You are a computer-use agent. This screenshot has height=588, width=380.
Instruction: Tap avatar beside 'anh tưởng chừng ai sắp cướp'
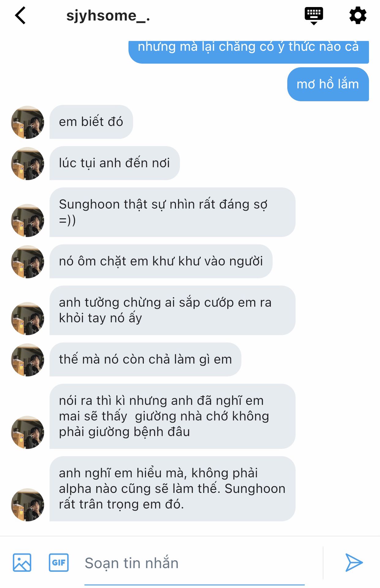pos(28,318)
